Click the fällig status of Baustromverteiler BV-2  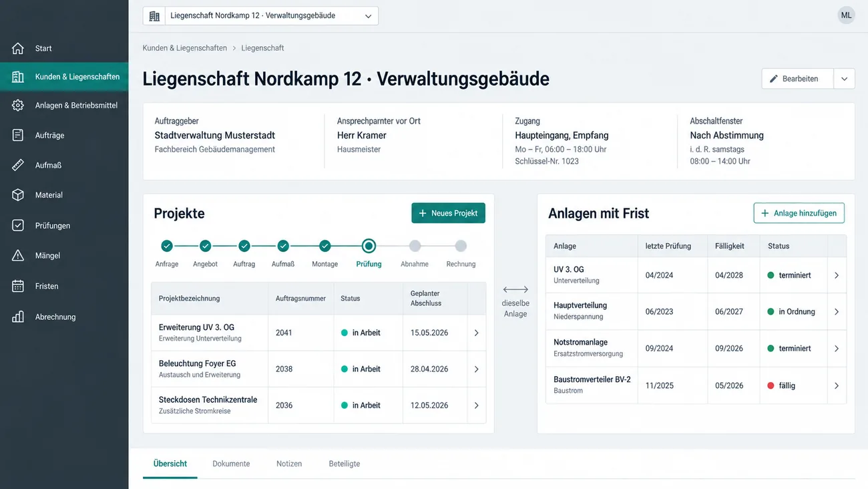[x=781, y=385]
